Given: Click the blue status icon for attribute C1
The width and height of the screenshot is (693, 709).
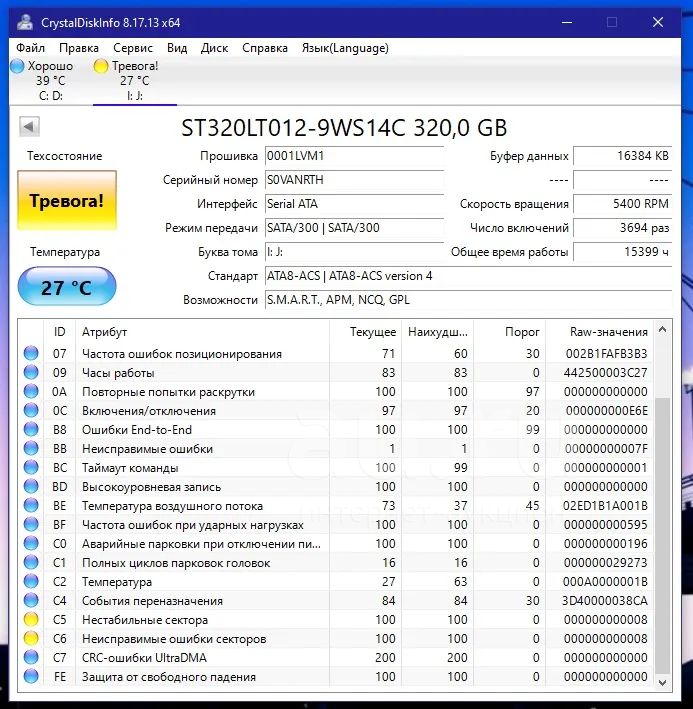Looking at the screenshot, I should coord(31,562).
